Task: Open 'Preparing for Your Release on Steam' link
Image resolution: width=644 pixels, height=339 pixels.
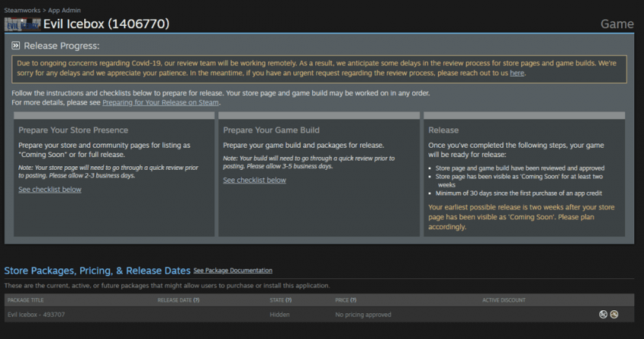Action: click(x=161, y=102)
